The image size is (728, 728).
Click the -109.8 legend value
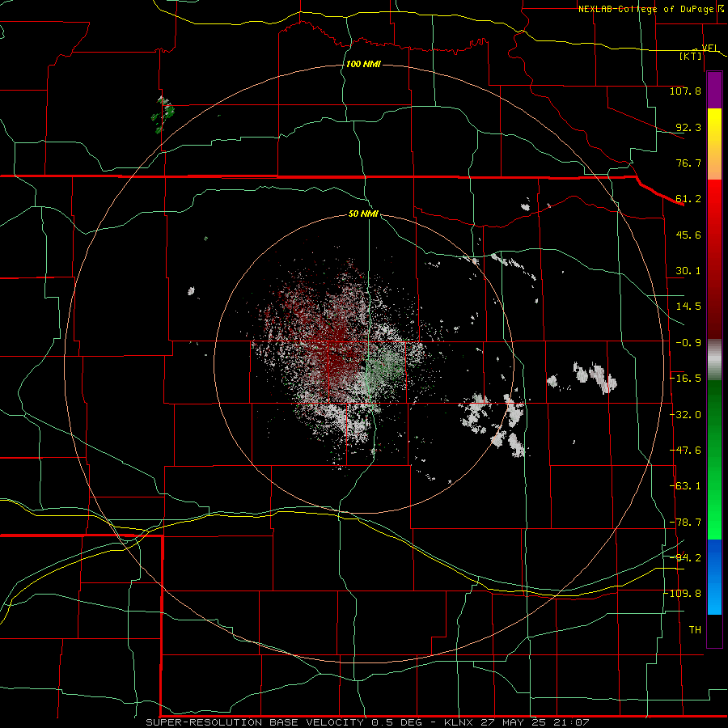click(683, 594)
